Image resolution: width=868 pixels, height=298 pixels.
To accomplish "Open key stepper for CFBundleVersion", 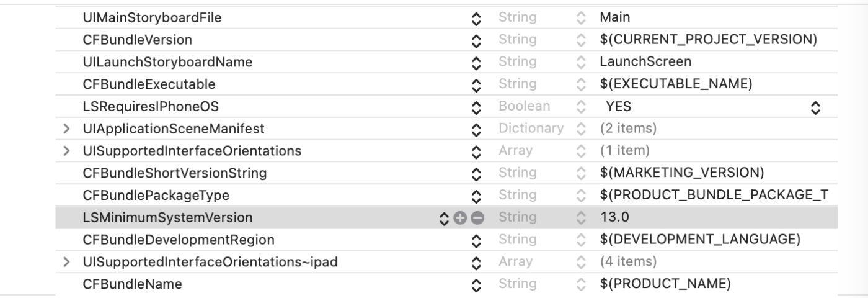I will [x=476, y=40].
